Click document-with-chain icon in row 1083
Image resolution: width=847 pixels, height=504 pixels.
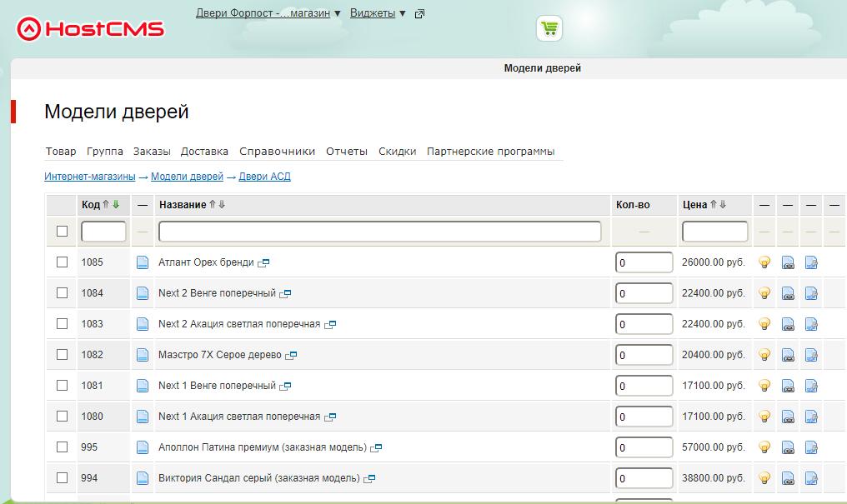[x=788, y=324]
